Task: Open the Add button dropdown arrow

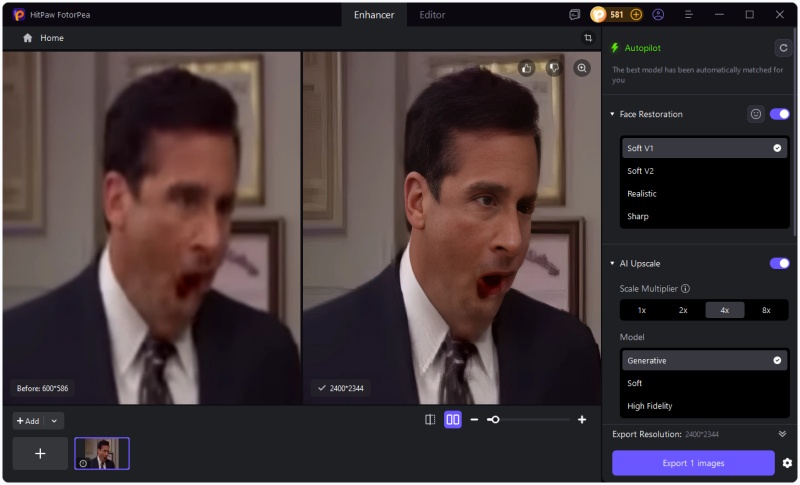Action: 54,421
